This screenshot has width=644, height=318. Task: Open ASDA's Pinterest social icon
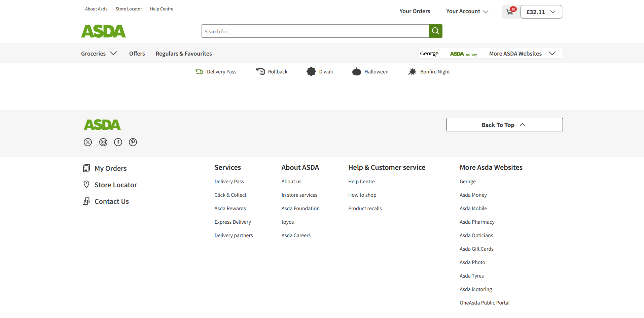pos(133,142)
